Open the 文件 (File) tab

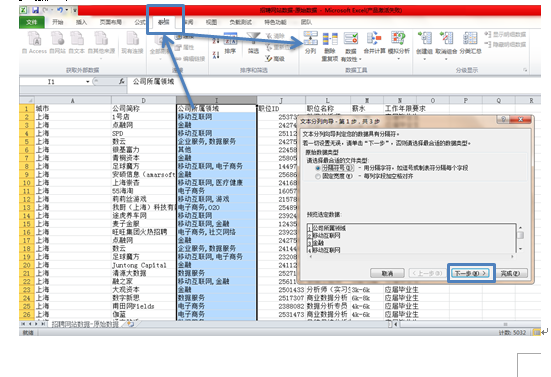(x=32, y=22)
